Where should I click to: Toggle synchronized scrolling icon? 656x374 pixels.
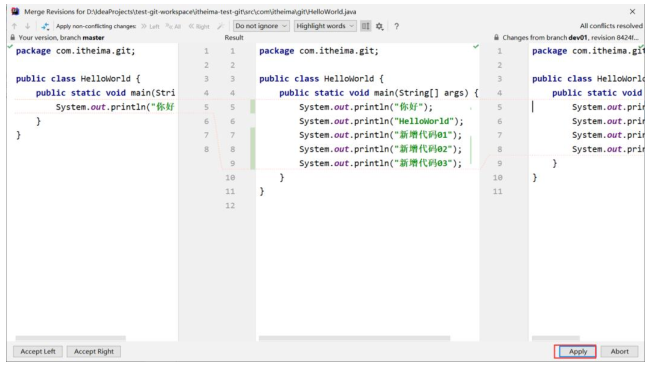(x=366, y=26)
